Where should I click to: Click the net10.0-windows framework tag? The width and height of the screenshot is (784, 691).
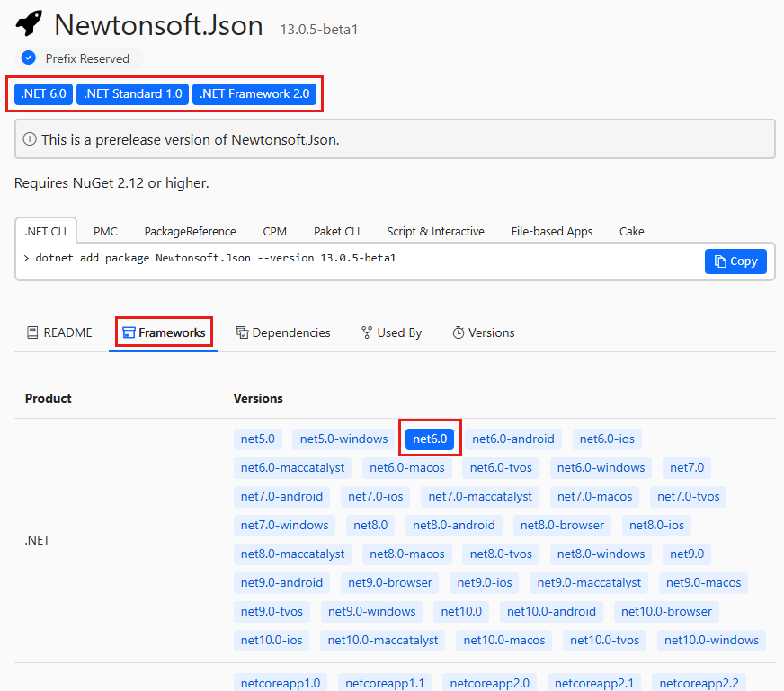710,640
